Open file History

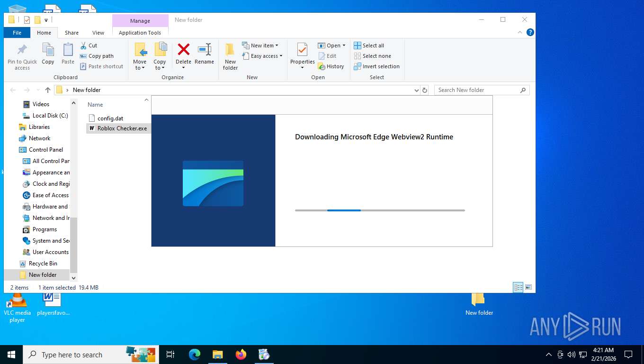coord(331,66)
